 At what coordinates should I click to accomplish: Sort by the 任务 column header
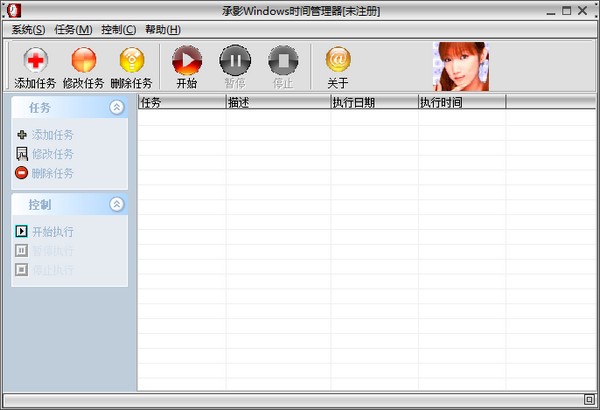(x=182, y=102)
